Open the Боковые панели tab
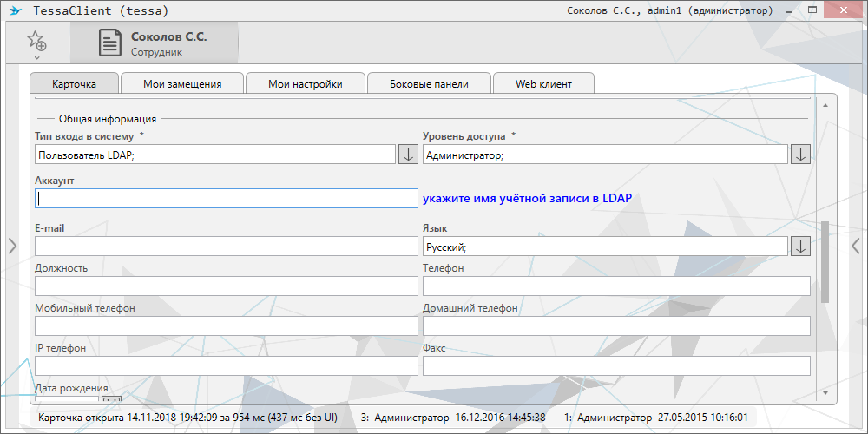This screenshot has width=868, height=434. click(x=429, y=84)
